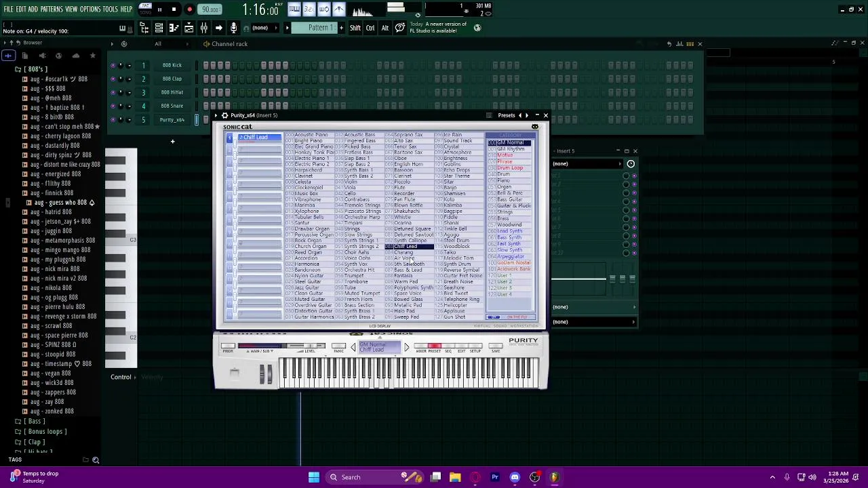
Task: Toggle the Shift modifier button
Action: pyautogui.click(x=355, y=28)
